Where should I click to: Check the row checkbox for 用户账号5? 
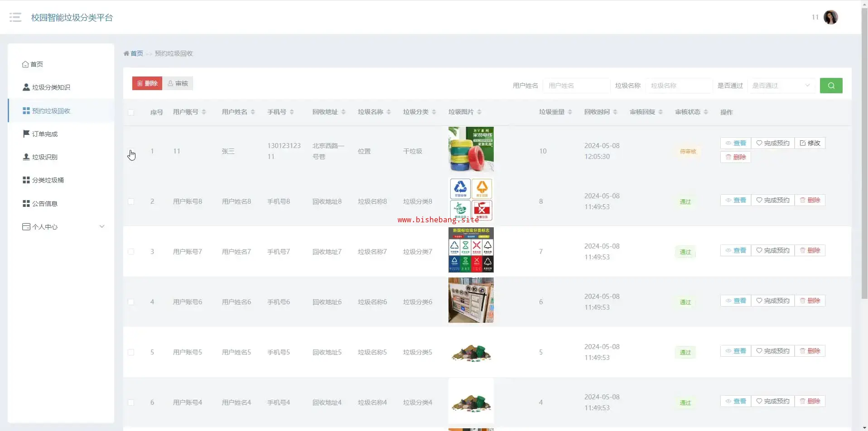pyautogui.click(x=131, y=352)
